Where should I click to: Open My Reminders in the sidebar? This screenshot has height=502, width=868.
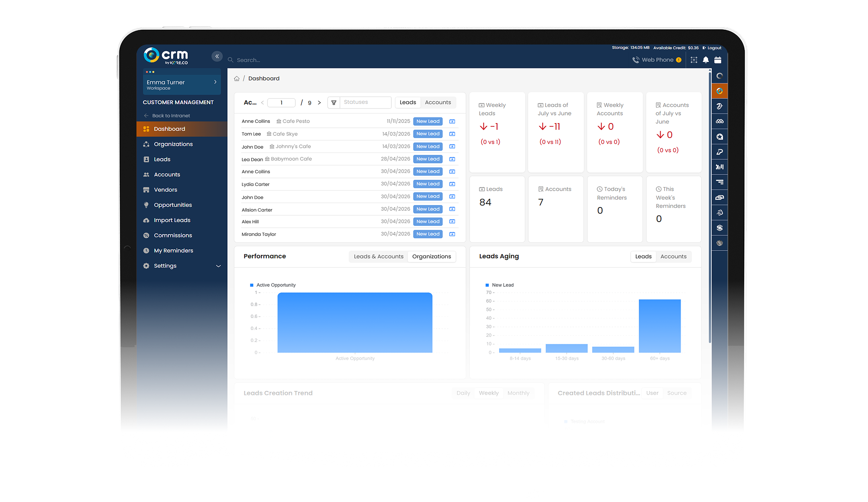182,251
